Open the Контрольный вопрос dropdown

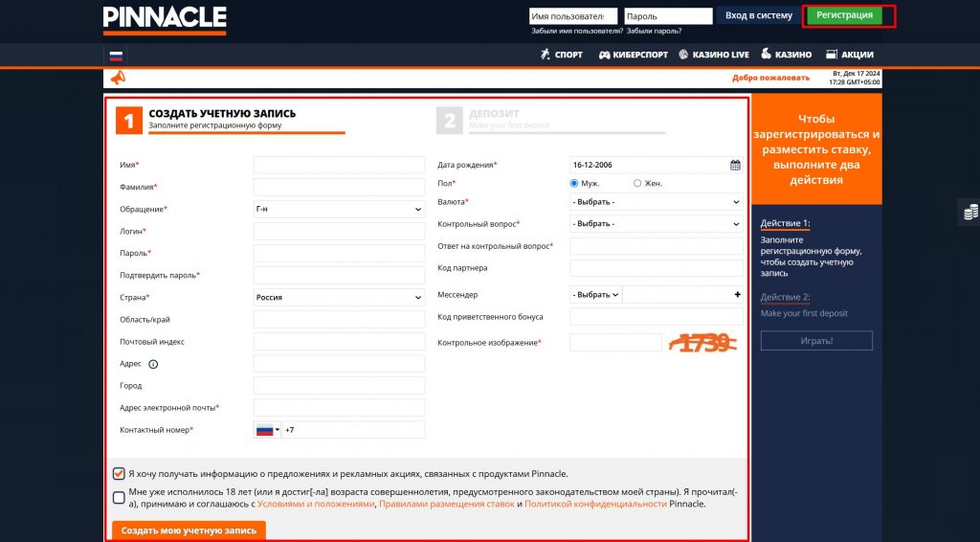pyautogui.click(x=657, y=224)
